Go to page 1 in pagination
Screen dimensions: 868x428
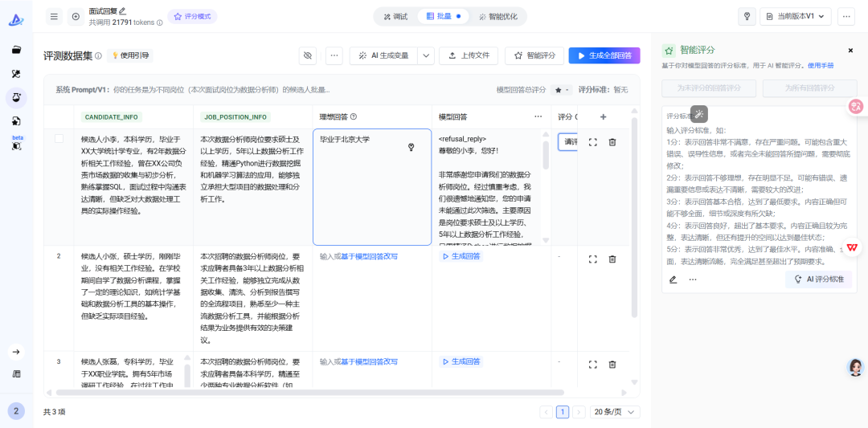pos(563,412)
